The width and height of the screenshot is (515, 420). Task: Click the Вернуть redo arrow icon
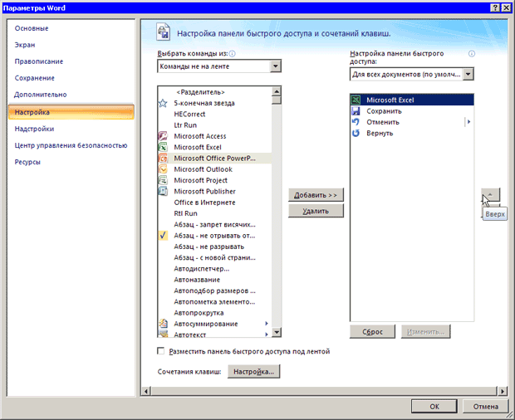(x=356, y=133)
